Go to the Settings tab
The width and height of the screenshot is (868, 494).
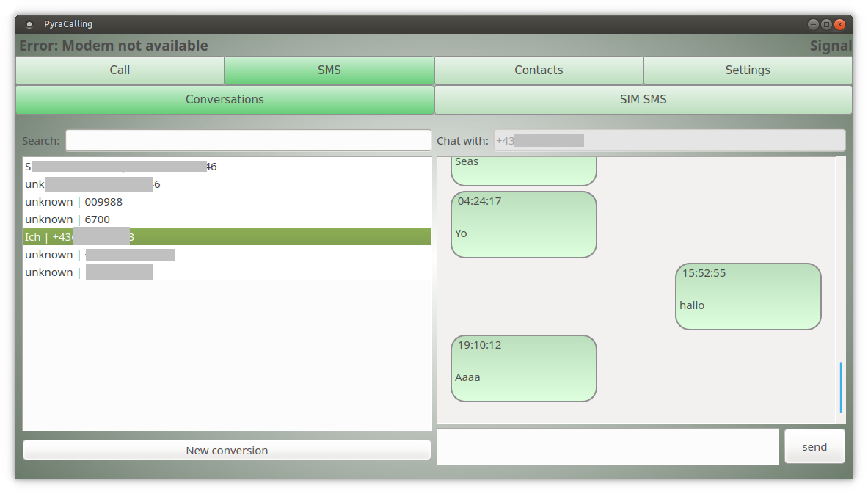point(748,70)
